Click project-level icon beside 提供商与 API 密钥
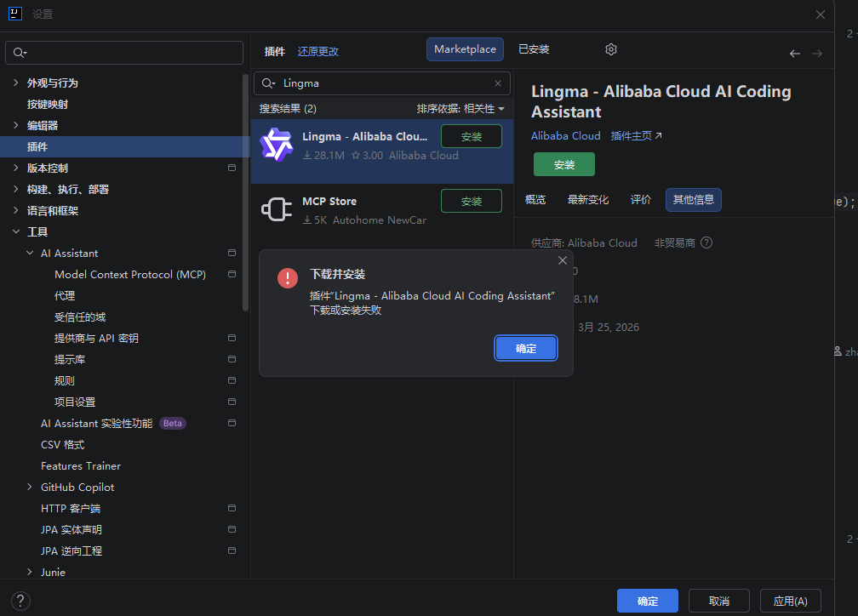This screenshot has height=616, width=858. [232, 338]
